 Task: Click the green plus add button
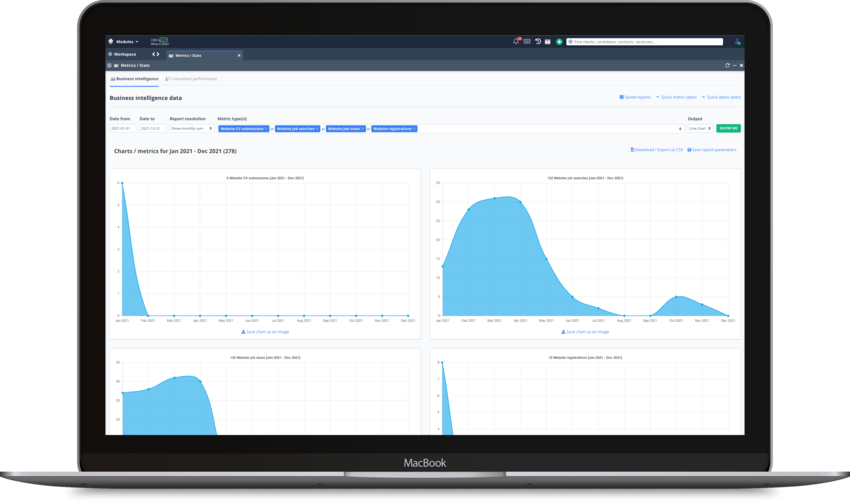click(559, 41)
